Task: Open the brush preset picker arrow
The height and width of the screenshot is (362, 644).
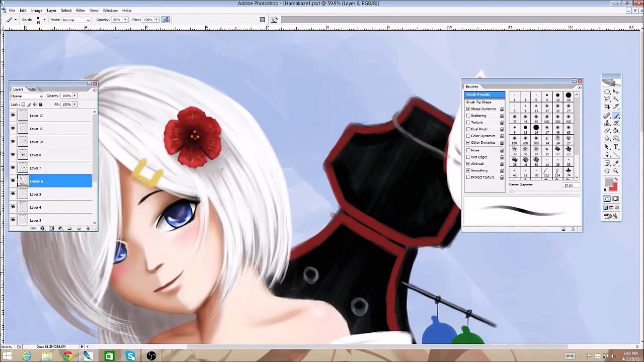Action: point(45,20)
